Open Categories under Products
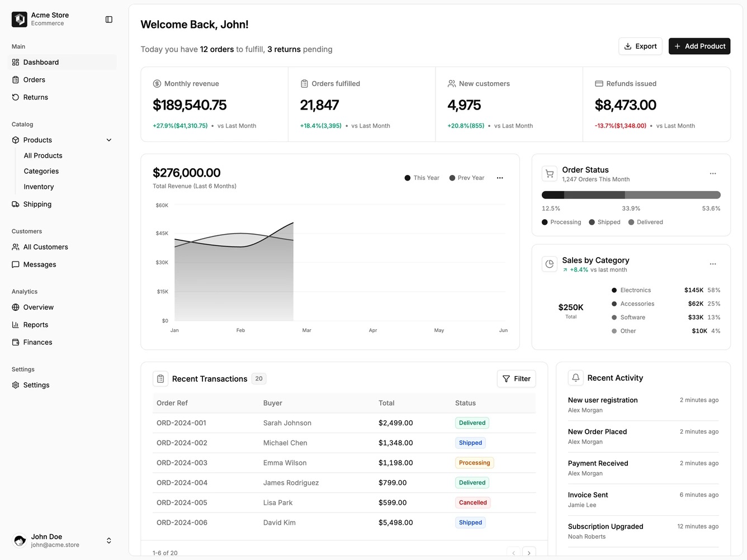The image size is (747, 560). (x=41, y=172)
